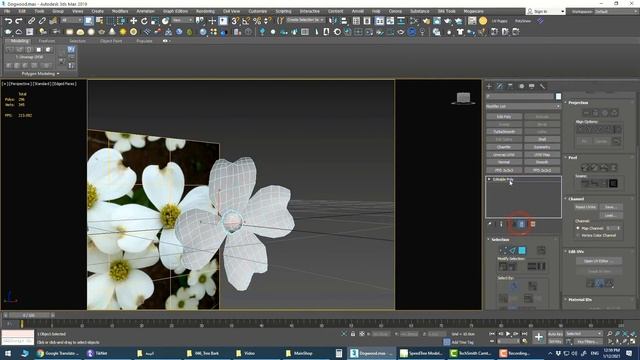
Task: Toggle Selection Lock in status bar
Action: [x=353, y=334]
